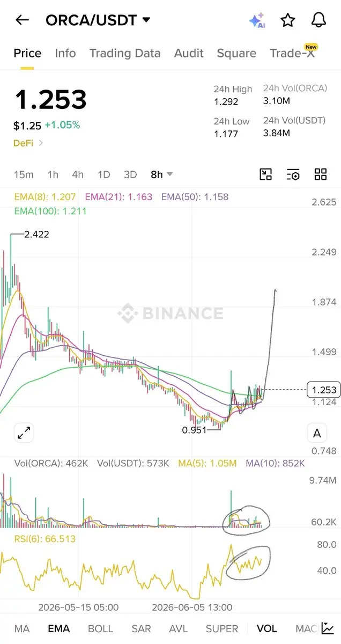Enable the SAR indicator
This screenshot has height=644, width=341.
coord(141,628)
